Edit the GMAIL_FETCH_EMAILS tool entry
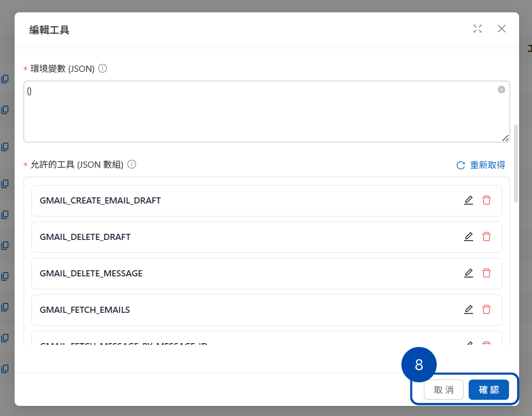This screenshot has width=532, height=416. 469,309
